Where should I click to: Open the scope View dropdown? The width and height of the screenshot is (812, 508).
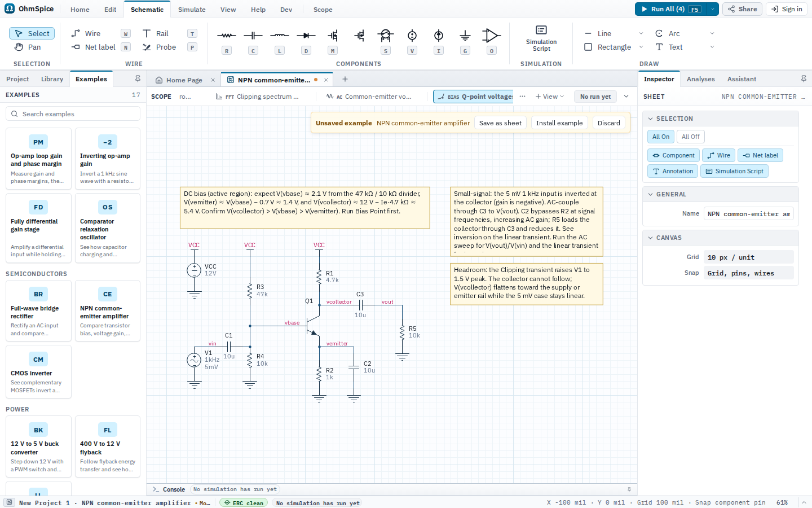550,97
